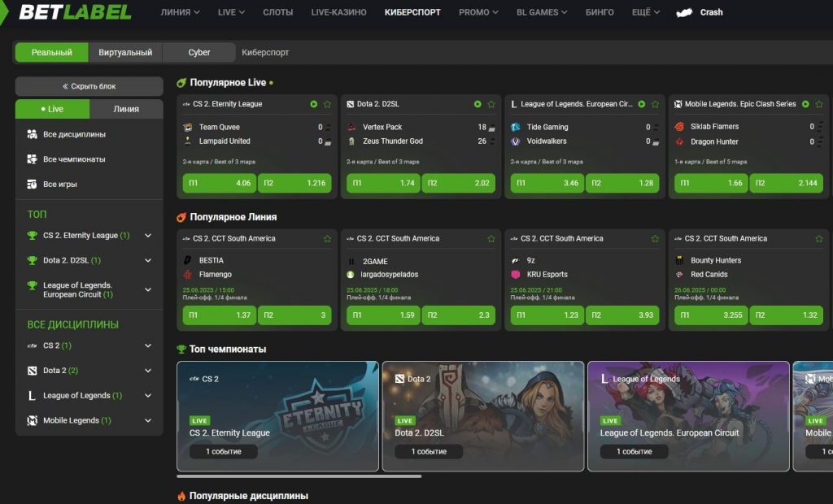Open CS 2 Eternity League championship banner

tap(278, 416)
